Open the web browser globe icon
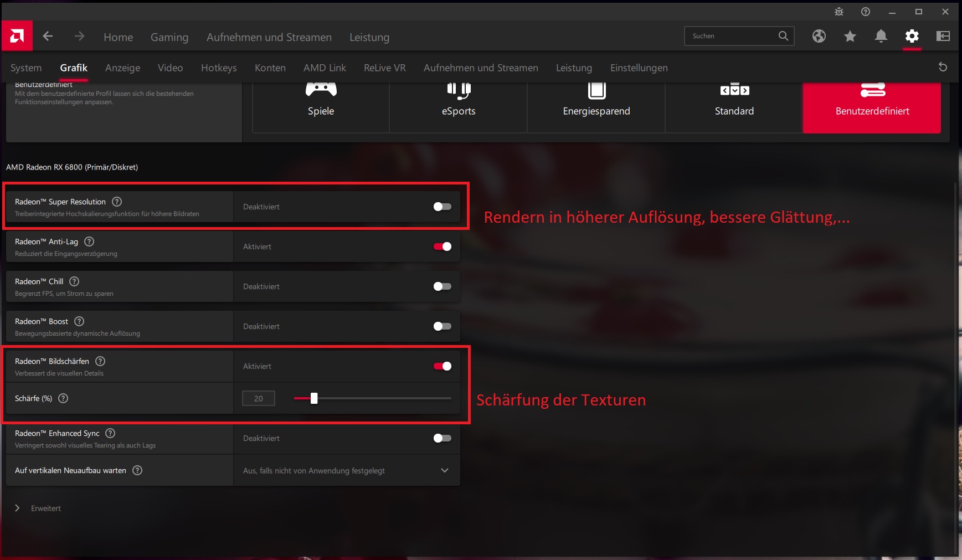 819,36
